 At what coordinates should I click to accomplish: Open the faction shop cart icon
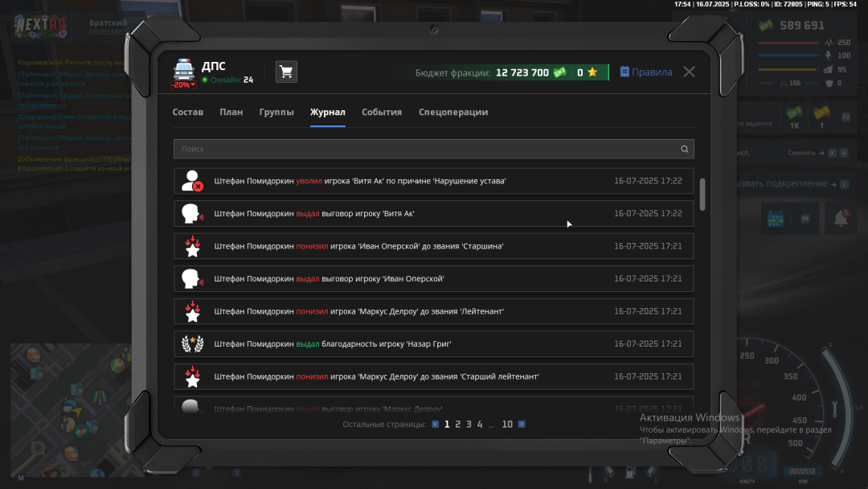click(286, 72)
